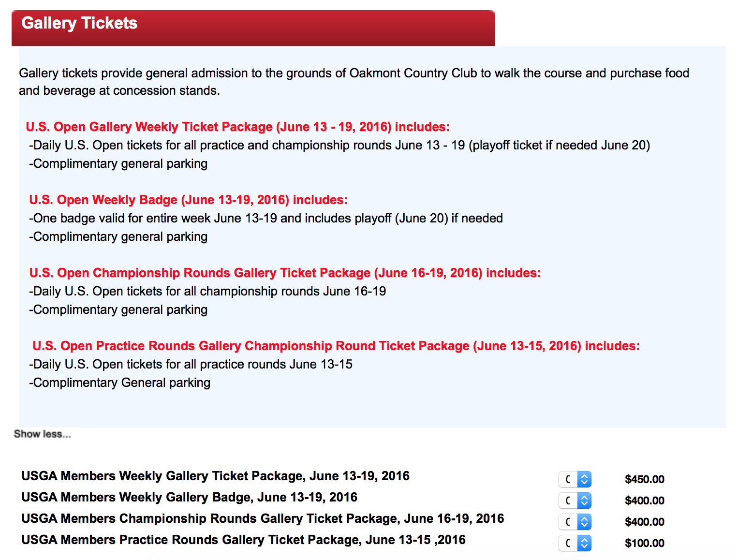The image size is (737, 560).
Task: Click USGA Members Practice Rounds Gallery Ticket Package
Action: tap(243, 540)
